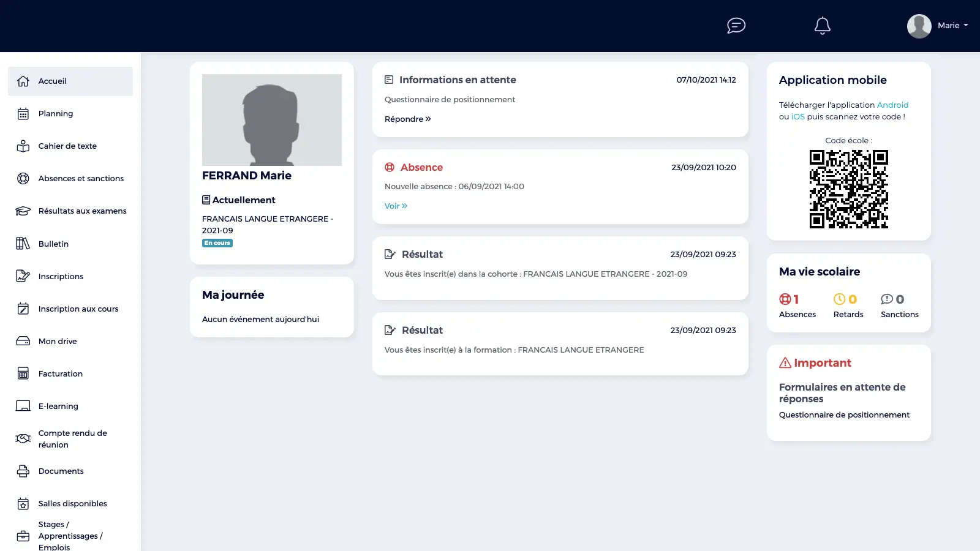Go to Accueil in the sidebar
Viewport: 980px width, 551px height.
tap(53, 81)
